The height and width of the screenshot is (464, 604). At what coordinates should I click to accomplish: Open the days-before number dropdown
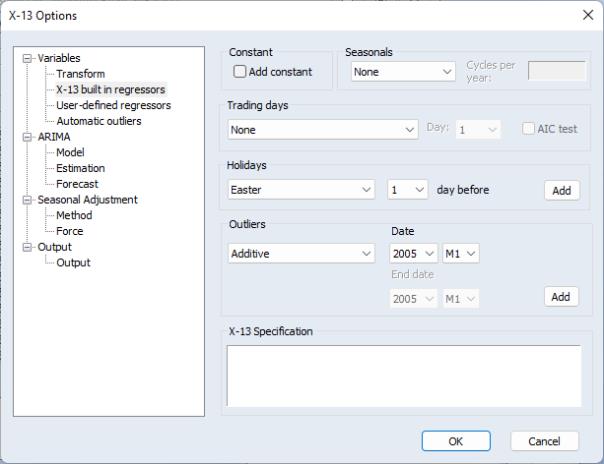(408, 190)
